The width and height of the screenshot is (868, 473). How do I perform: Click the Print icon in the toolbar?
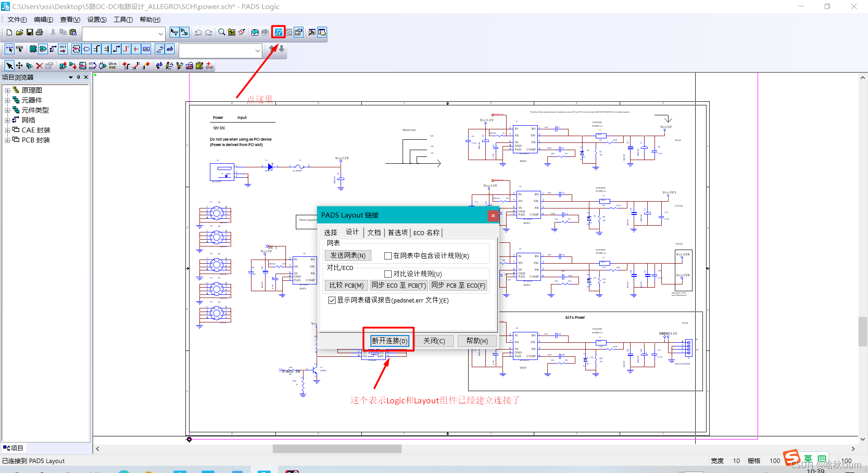coord(39,32)
